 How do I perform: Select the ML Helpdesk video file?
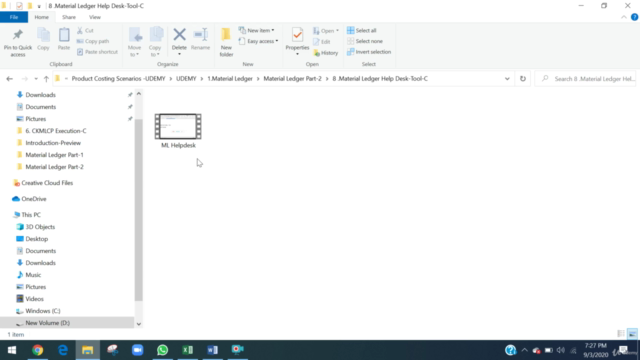[x=178, y=131]
